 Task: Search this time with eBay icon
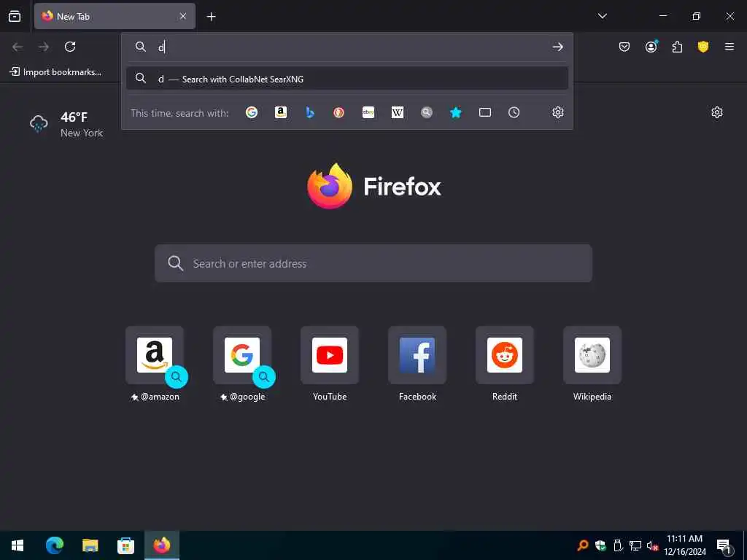(368, 112)
